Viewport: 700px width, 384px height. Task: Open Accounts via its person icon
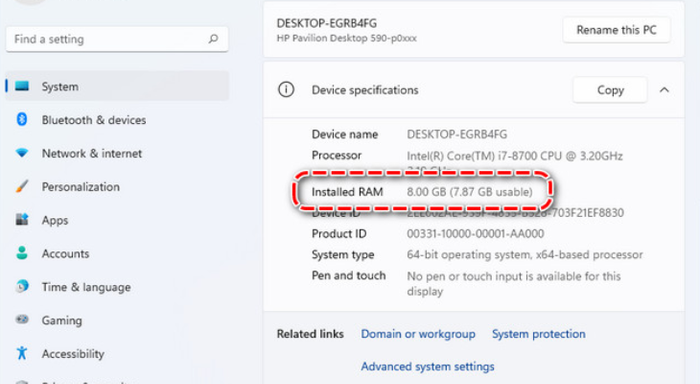22,253
